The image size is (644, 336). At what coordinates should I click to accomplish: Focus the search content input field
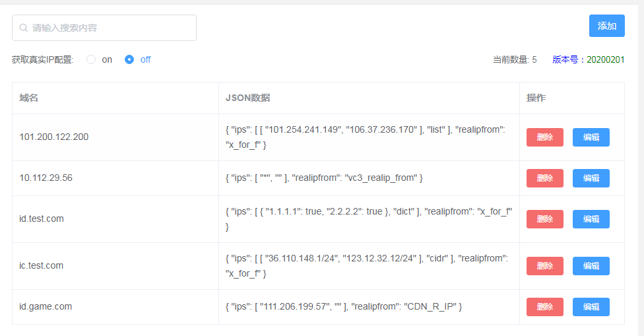104,28
